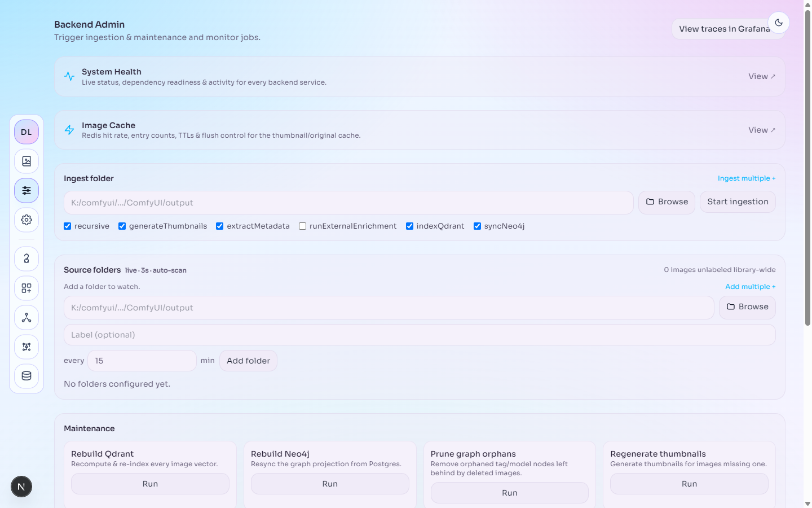This screenshot has width=812, height=508.
Task: Toggle dark mode with the moon icon
Action: (779, 23)
